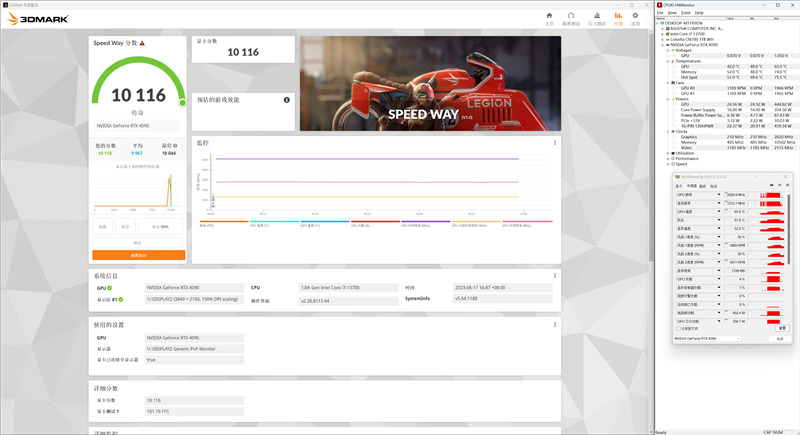Viewport: 800px width, 435px height.
Task: Click the Close button in GPU-Z
Action: (780, 339)
